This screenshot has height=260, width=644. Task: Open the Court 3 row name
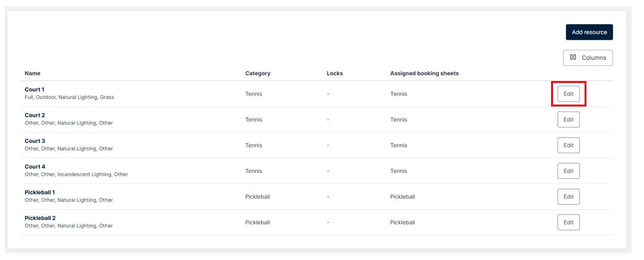click(35, 141)
